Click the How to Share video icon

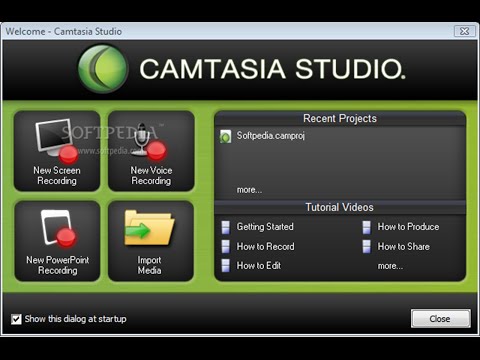coord(367,247)
